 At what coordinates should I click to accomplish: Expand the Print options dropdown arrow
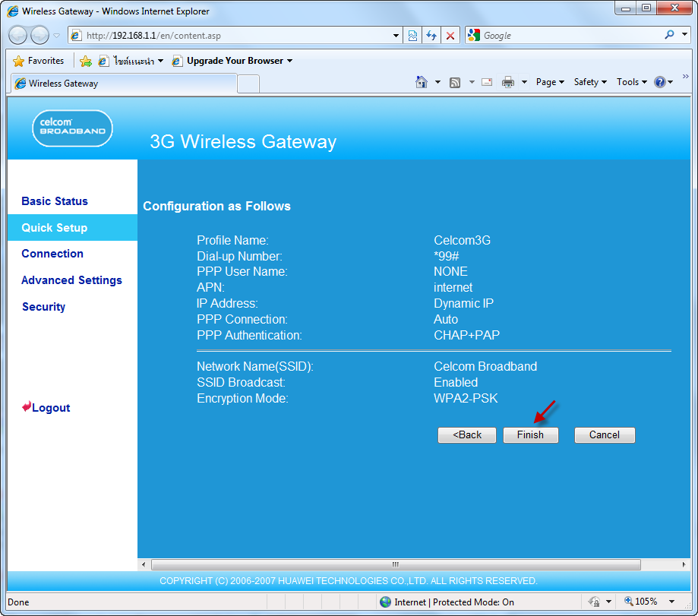[x=524, y=82]
